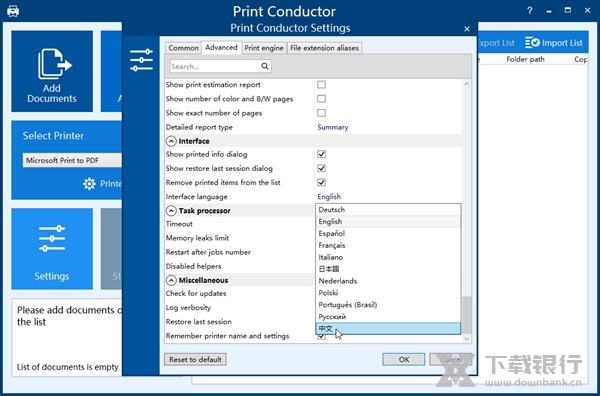Screen dimensions: 600x396
Task: Click the scrollbar up arrow
Action: (466, 84)
